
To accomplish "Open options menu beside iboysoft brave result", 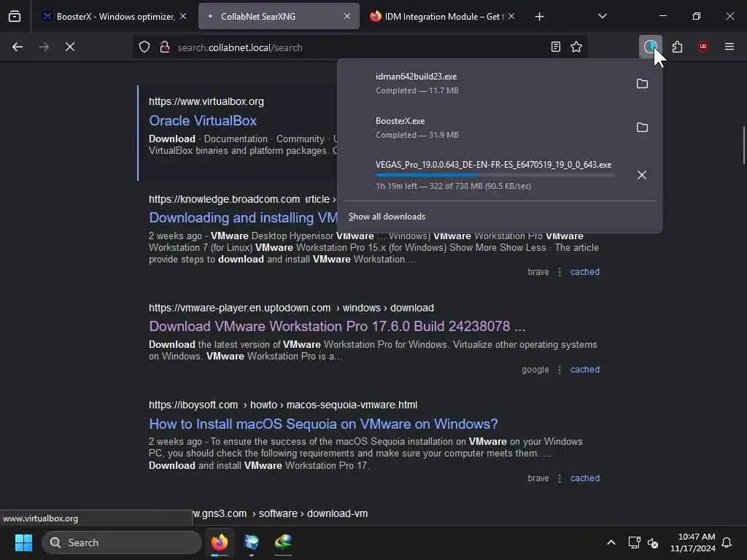I will [560, 478].
